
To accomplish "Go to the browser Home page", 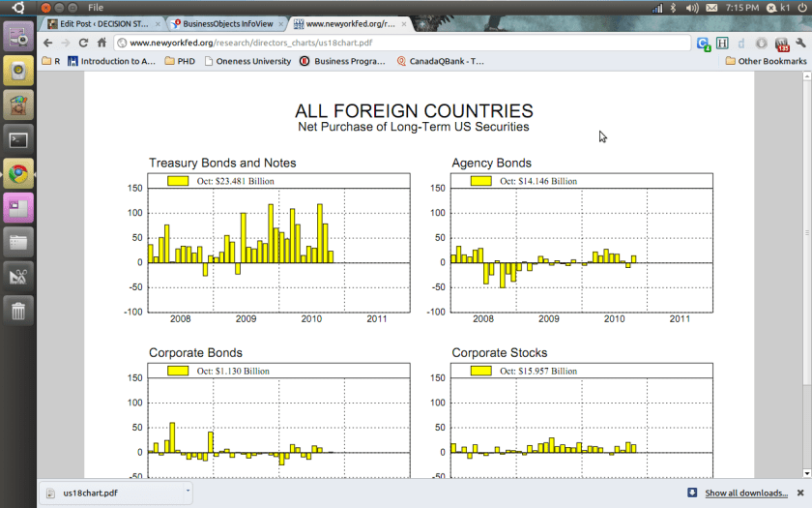I will (x=101, y=43).
